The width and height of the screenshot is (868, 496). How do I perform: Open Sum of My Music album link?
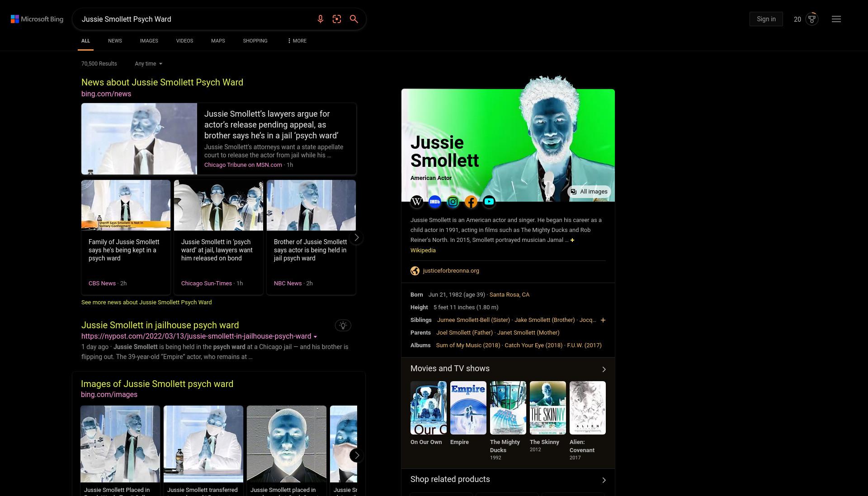tap(468, 345)
